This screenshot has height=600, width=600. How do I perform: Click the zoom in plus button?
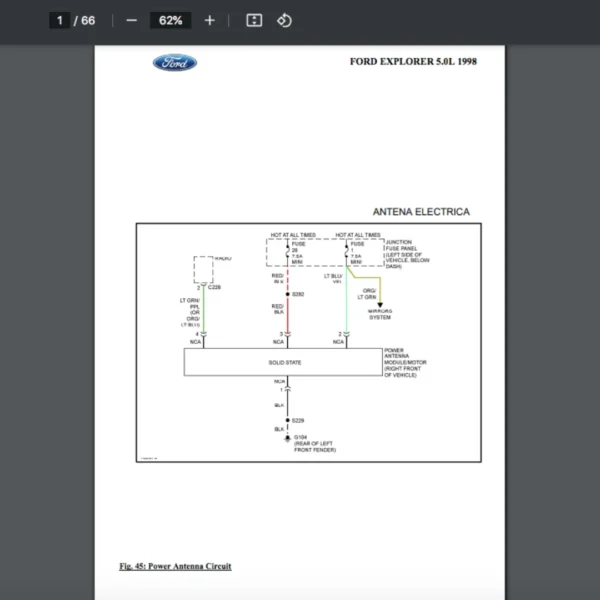click(x=209, y=20)
